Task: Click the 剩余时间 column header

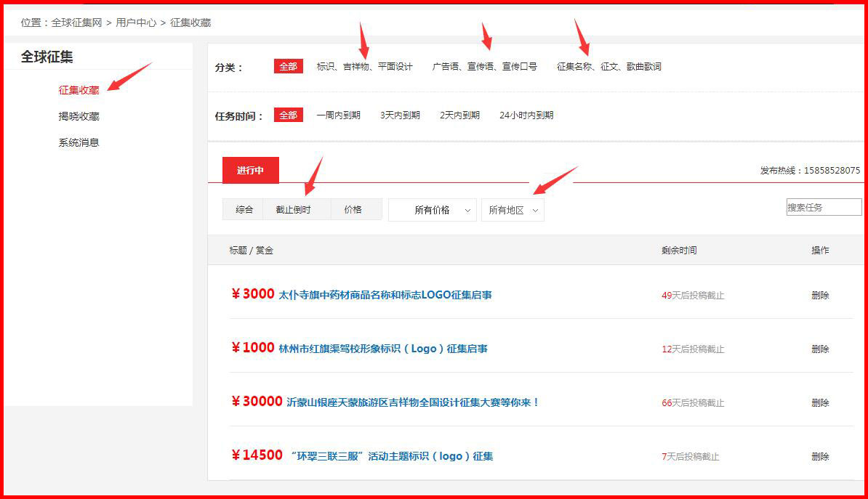Action: coord(679,250)
